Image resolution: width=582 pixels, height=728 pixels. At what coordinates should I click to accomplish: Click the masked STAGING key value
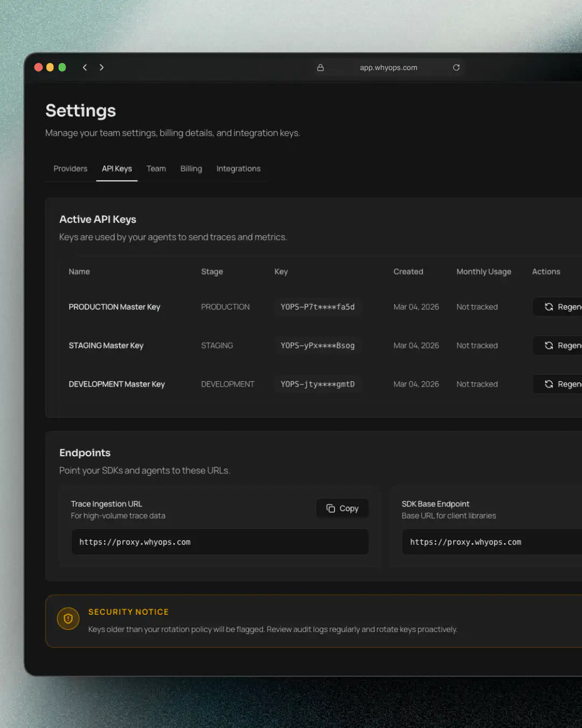(317, 346)
